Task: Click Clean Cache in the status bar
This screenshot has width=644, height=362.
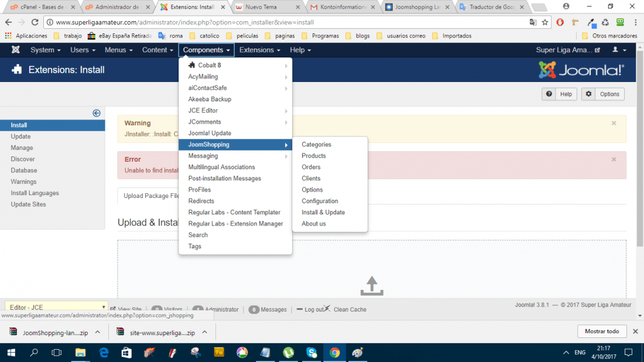Action: coord(349,309)
